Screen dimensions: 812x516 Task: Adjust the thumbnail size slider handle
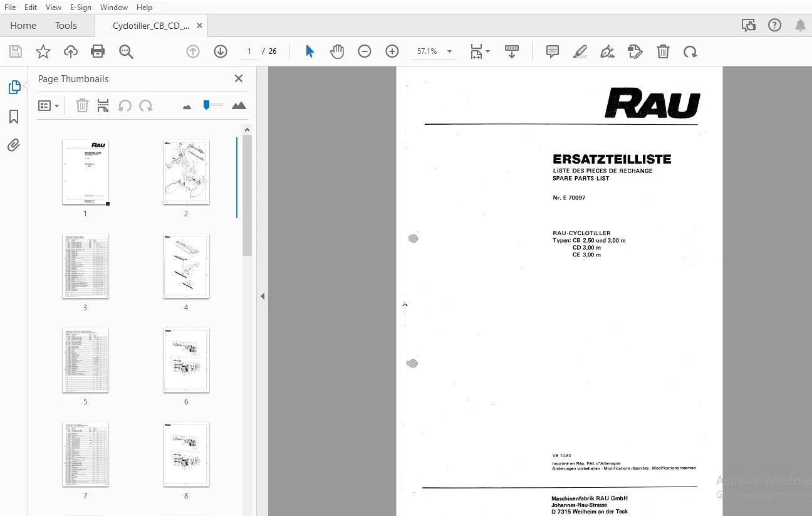[206, 105]
